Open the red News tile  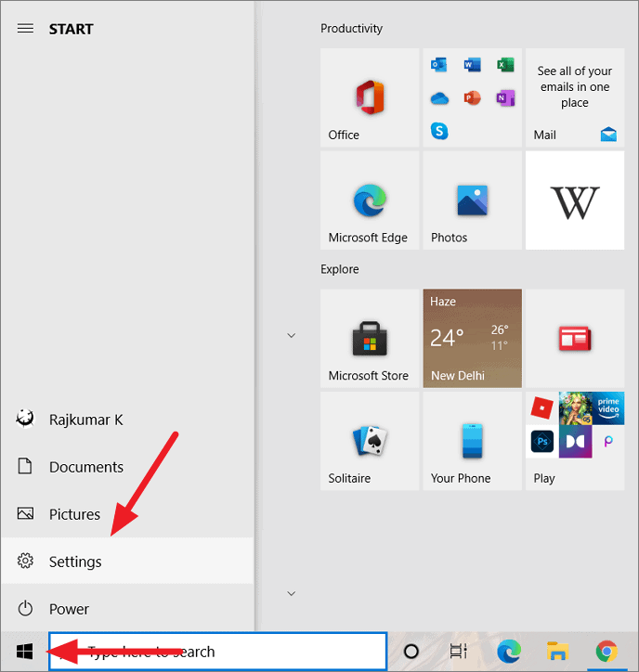(575, 338)
